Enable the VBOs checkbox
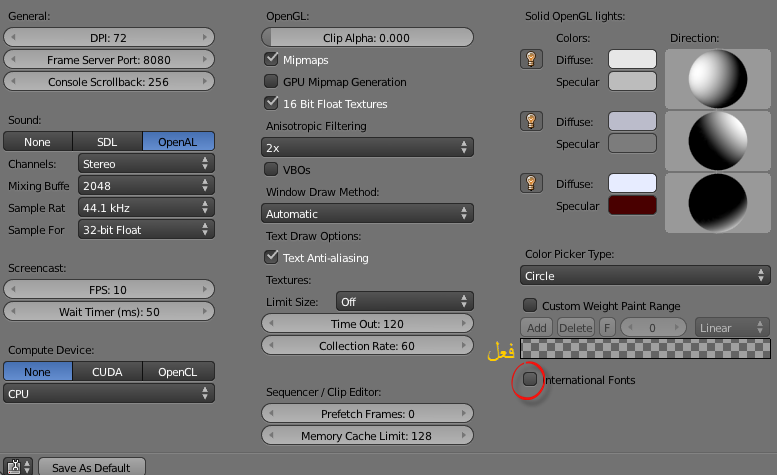This screenshot has height=475, width=777. pos(271,169)
